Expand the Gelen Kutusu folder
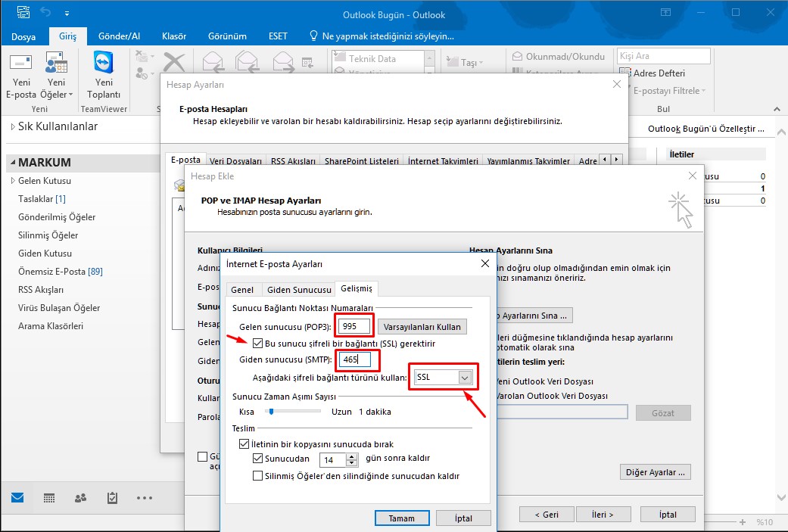Viewport: 788px width, 532px height. coord(13,181)
